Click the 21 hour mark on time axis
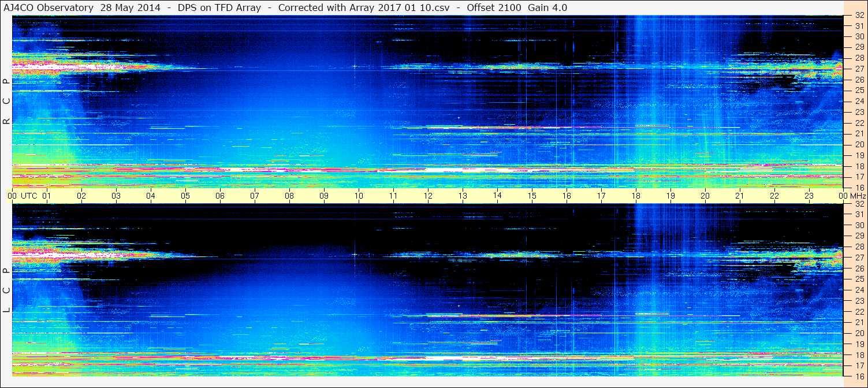This screenshot has width=868, height=388. (740, 196)
